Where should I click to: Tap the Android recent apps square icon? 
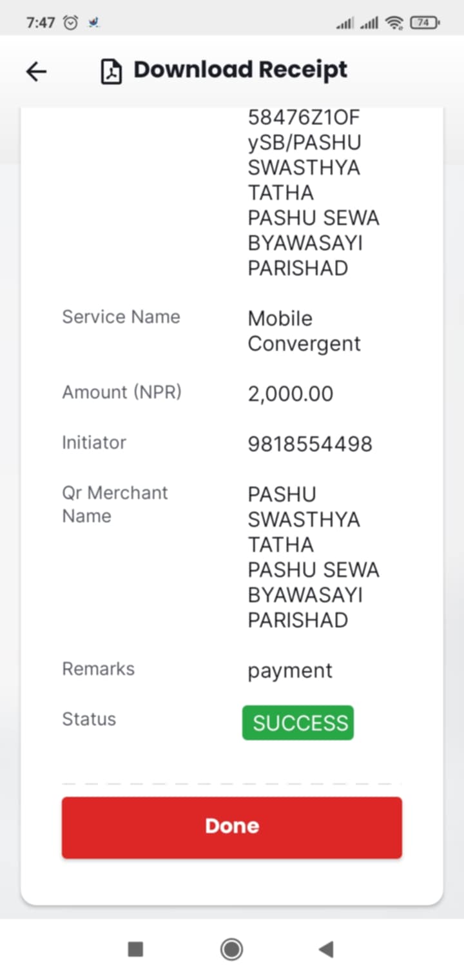(x=135, y=949)
